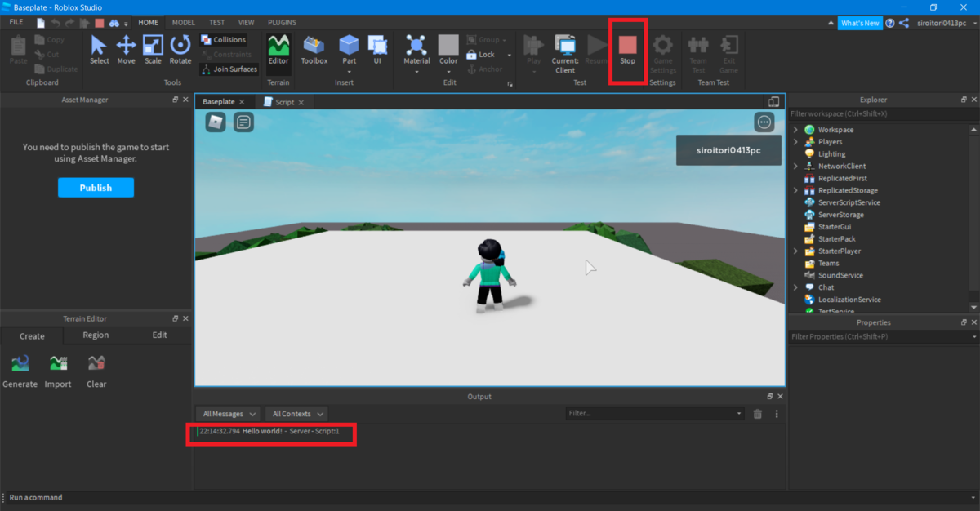Clear the Output log with trash icon
This screenshot has height=511, width=980.
[x=758, y=414]
